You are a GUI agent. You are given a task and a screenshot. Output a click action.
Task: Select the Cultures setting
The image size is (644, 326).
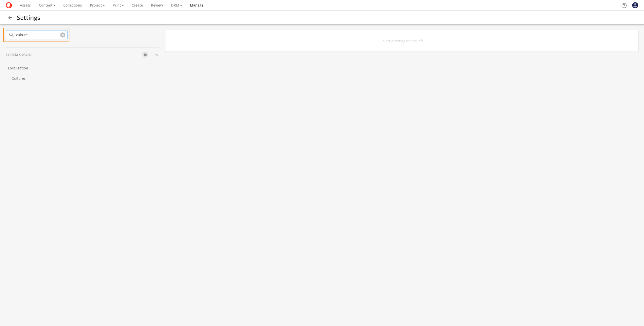(x=19, y=78)
